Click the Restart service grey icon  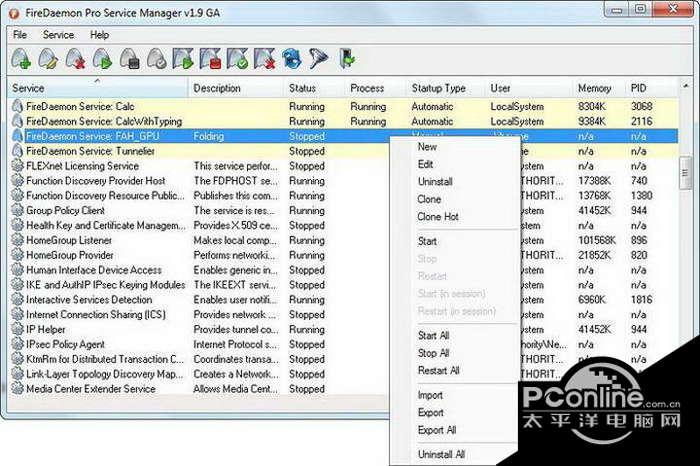pyautogui.click(x=157, y=59)
